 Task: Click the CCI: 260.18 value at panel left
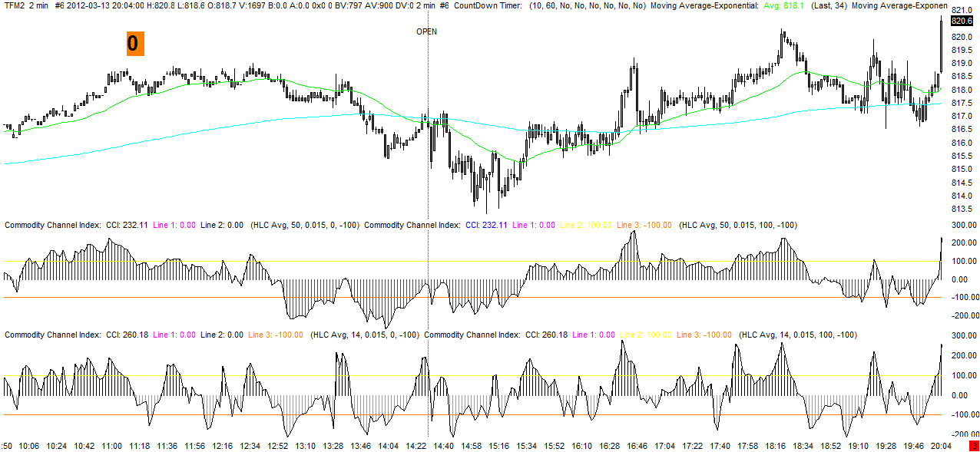127,335
